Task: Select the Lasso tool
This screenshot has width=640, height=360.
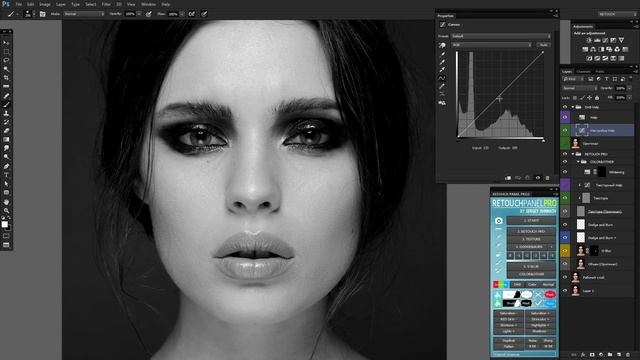Action: click(6, 61)
